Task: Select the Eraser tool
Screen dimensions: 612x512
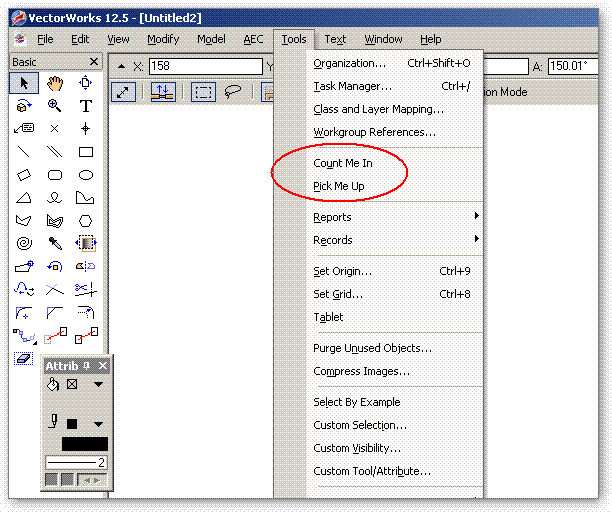Action: (x=24, y=358)
